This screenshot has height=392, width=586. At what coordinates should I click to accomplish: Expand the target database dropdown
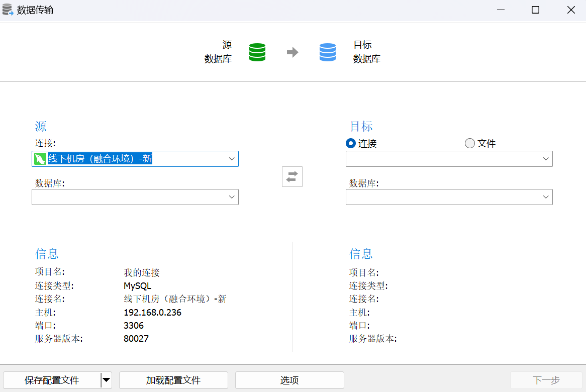[x=546, y=197]
